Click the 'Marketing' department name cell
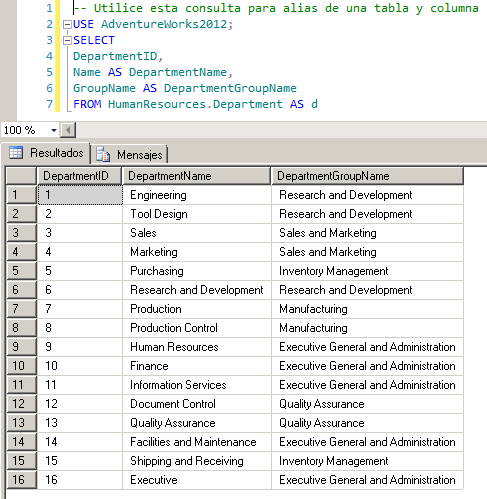The width and height of the screenshot is (487, 499). (x=197, y=252)
